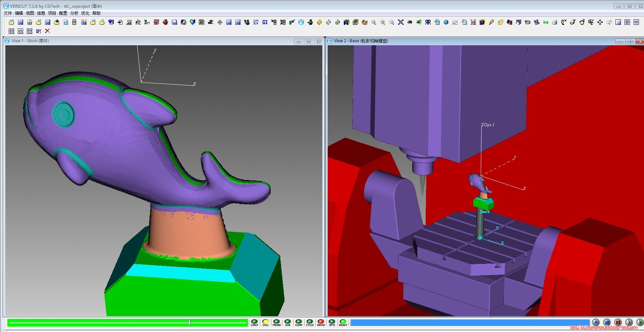644x332 pixels.
Task: Click the blue simulation progress bar
Action: click(470, 323)
